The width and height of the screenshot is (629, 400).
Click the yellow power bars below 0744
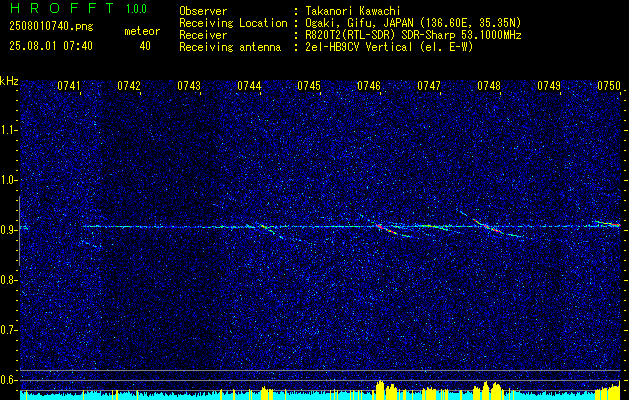pyautogui.click(x=267, y=393)
